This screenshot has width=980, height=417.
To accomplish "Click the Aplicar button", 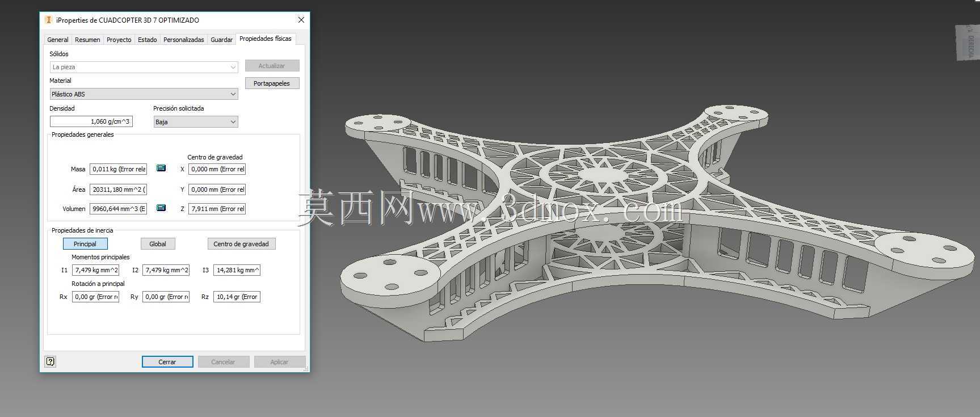I will point(279,362).
